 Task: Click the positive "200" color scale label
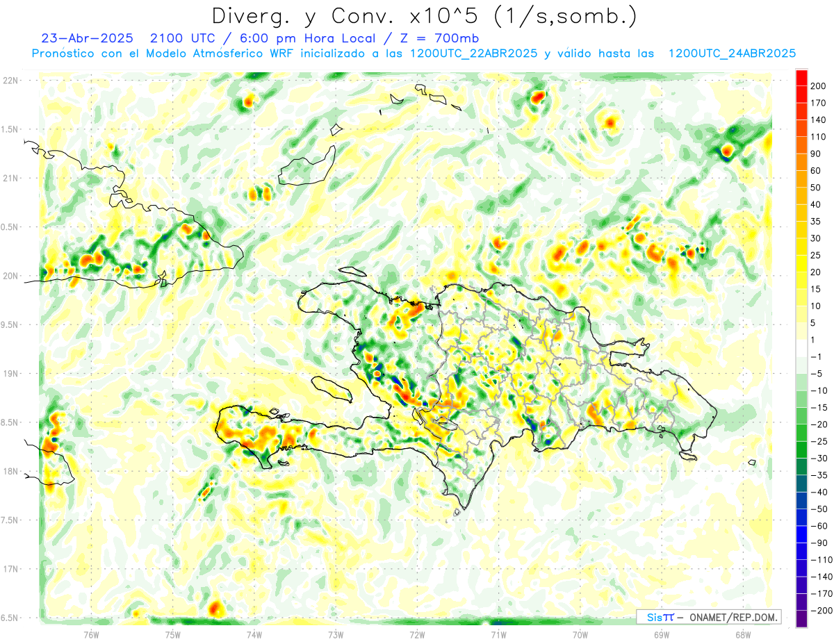coord(818,85)
